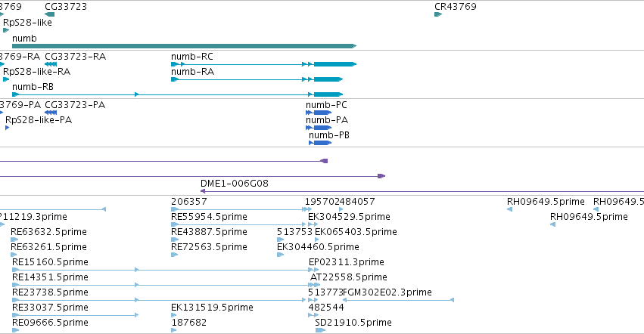
Task: Select the numb gene bar
Action: [185, 46]
